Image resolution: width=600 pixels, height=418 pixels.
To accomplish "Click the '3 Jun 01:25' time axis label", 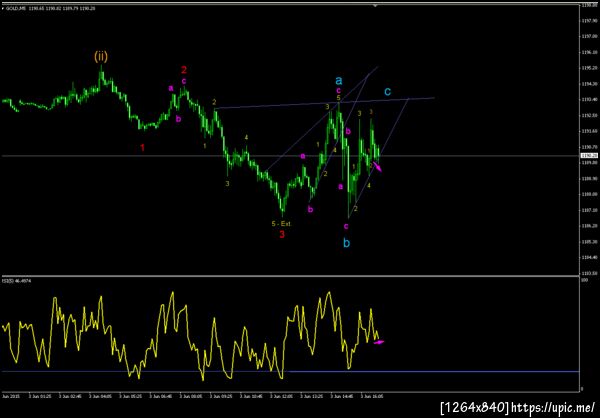I will coord(42,397).
